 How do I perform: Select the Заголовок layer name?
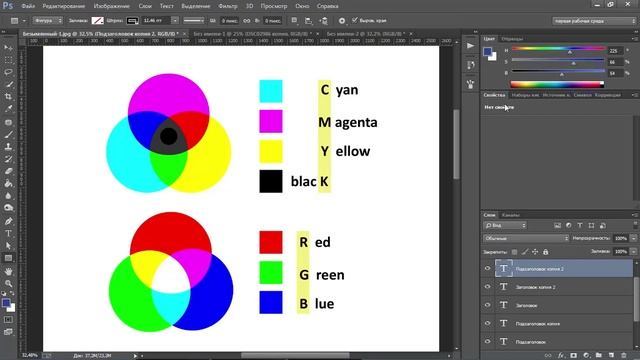click(x=526, y=305)
